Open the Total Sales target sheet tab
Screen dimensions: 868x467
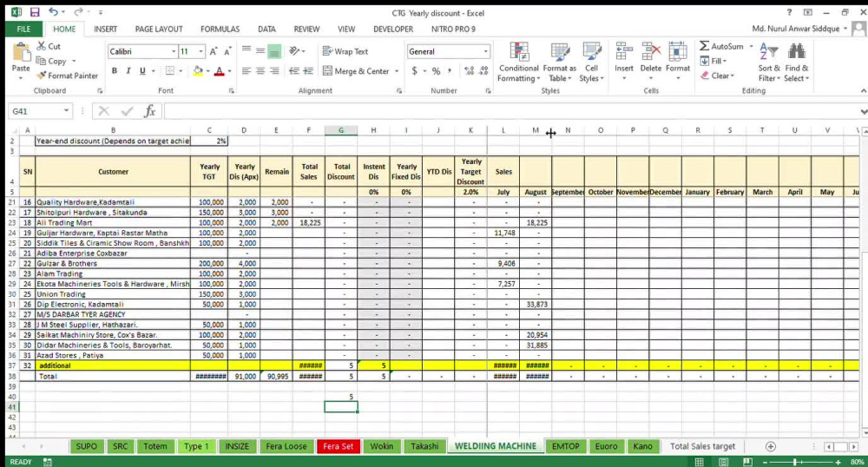click(702, 446)
